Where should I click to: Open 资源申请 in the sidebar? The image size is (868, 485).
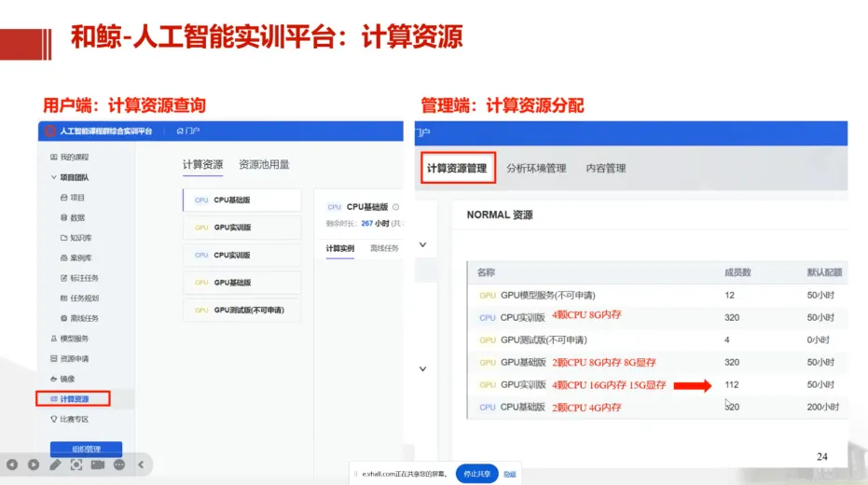coord(70,359)
